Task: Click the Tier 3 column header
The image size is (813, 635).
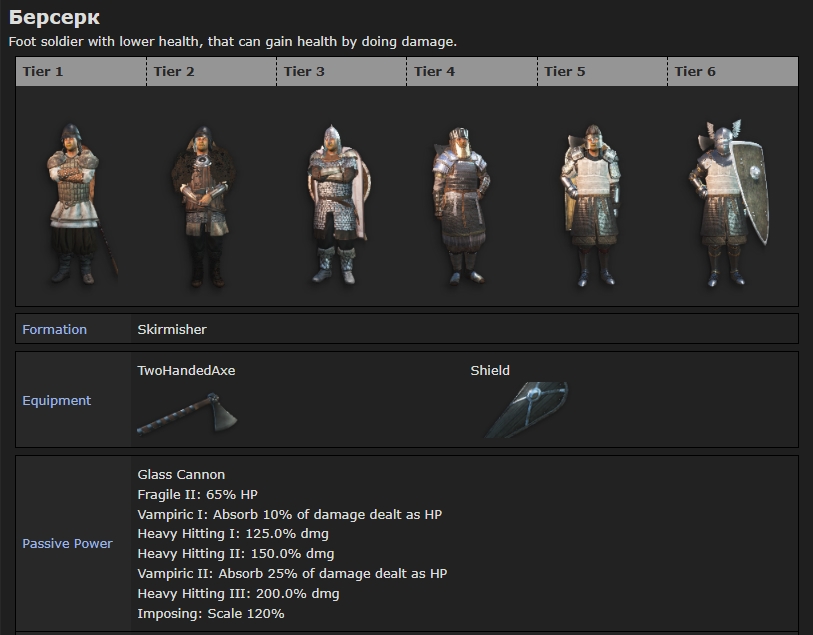Action: coord(304,71)
